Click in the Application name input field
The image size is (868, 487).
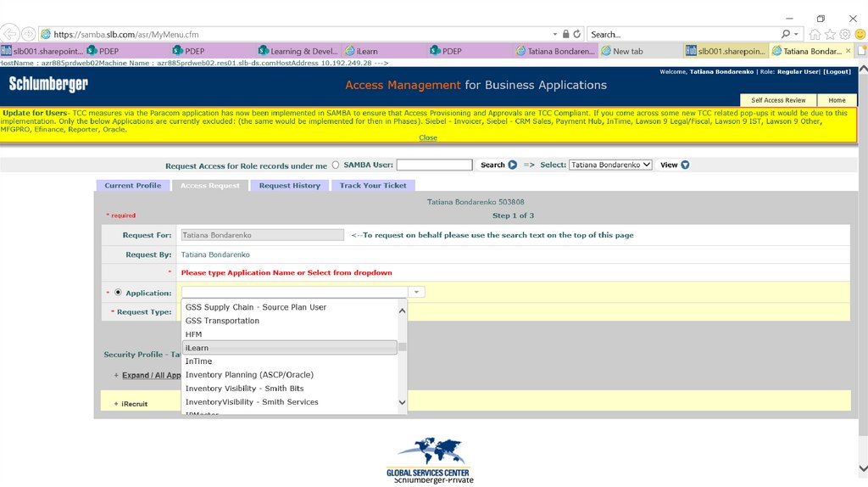point(295,292)
